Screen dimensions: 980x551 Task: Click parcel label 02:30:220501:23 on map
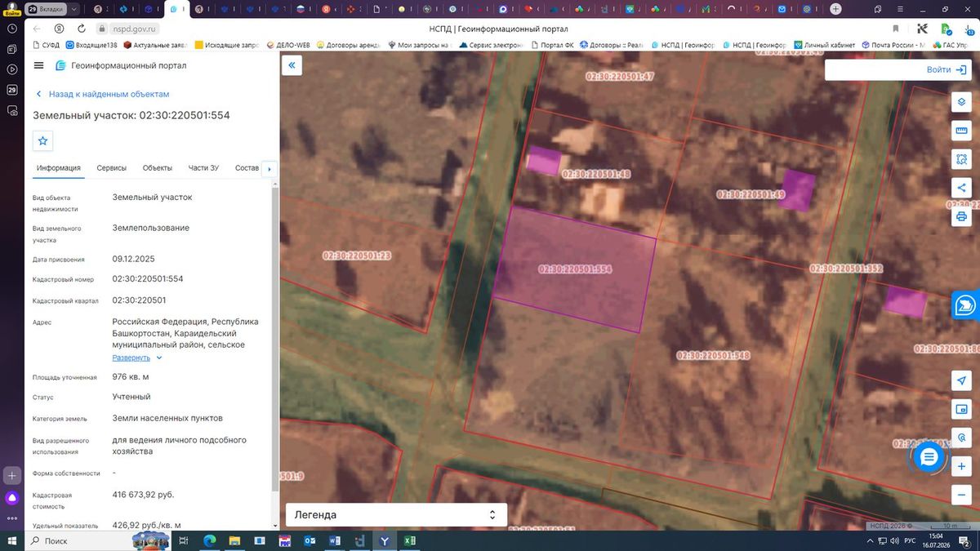[x=357, y=256]
